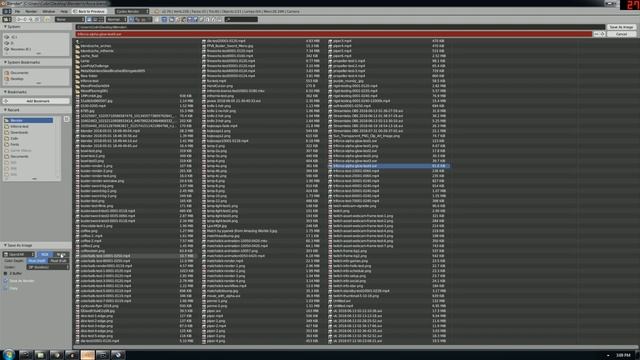The width and height of the screenshot is (640, 360).
Task: Select Downloads in the Recent list
Action: [x=19, y=132]
